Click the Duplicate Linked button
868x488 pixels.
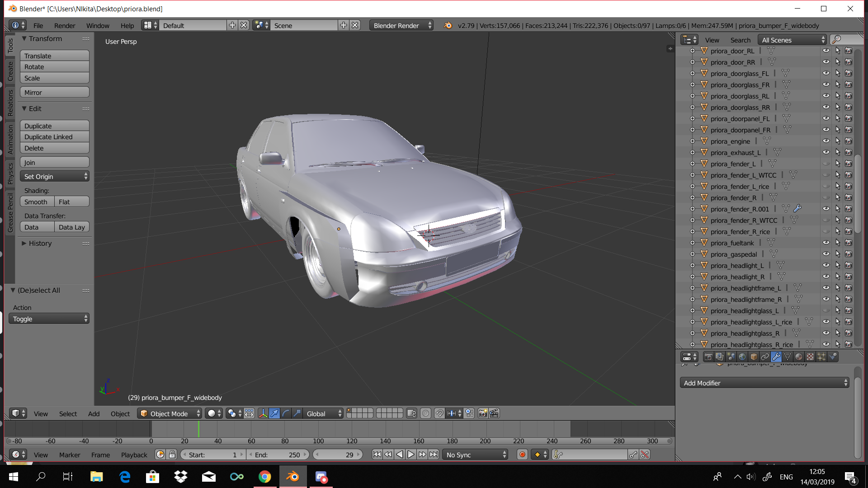[54, 137]
